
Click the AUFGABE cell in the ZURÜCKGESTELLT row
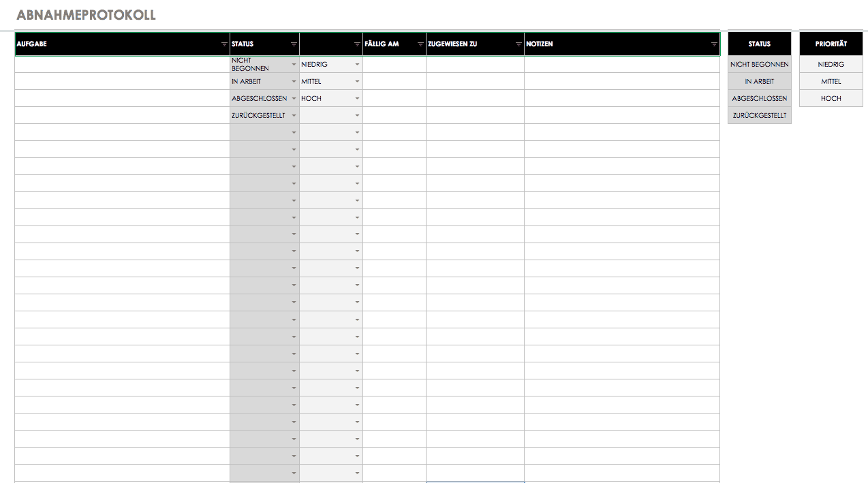pyautogui.click(x=123, y=116)
